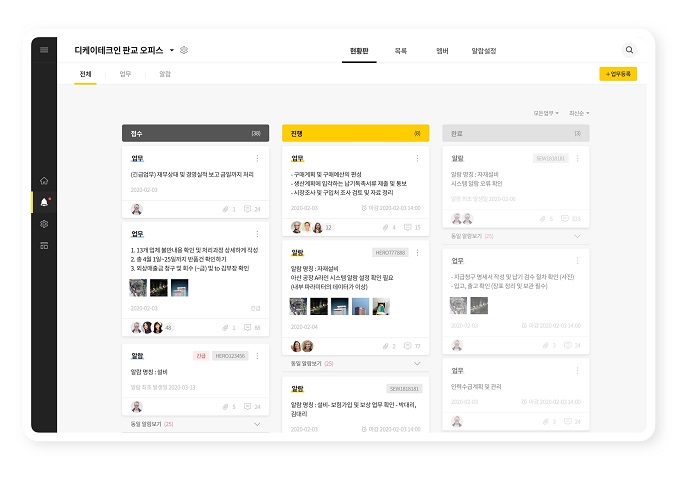The width and height of the screenshot is (680, 478).
Task: Open the 모든업무 filter dropdown
Action: click(x=547, y=113)
